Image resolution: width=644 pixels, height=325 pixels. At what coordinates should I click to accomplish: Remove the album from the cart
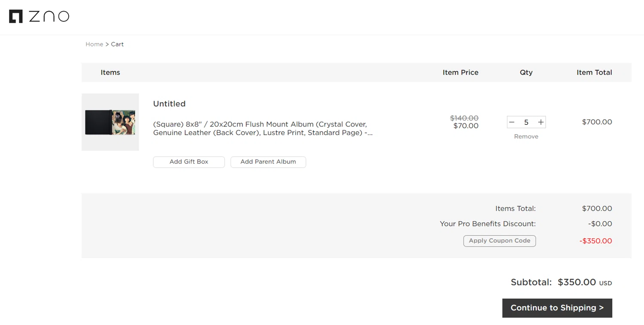526,136
